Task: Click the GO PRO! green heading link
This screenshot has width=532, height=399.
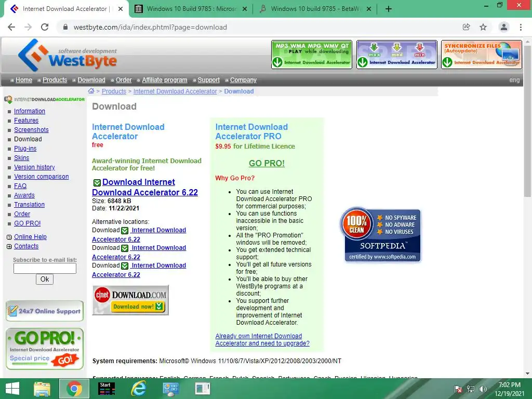Action: click(267, 163)
